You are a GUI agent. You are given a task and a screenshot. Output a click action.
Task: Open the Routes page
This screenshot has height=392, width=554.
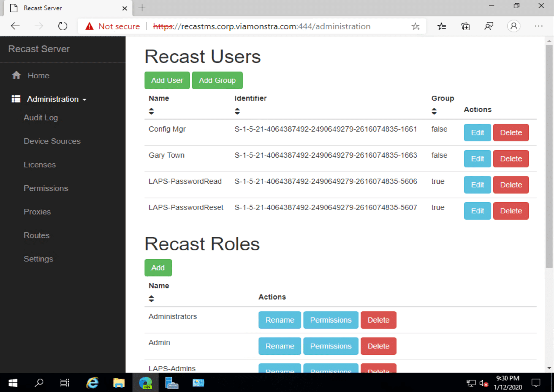36,235
